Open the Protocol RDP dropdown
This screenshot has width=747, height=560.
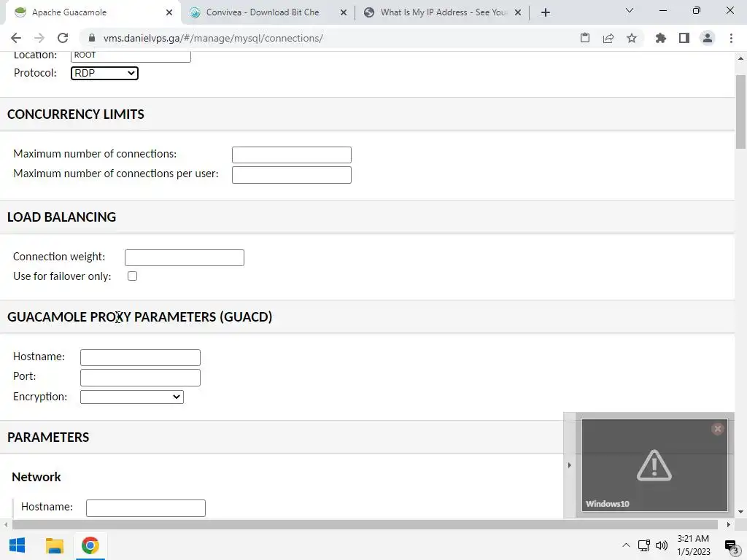[x=104, y=73]
